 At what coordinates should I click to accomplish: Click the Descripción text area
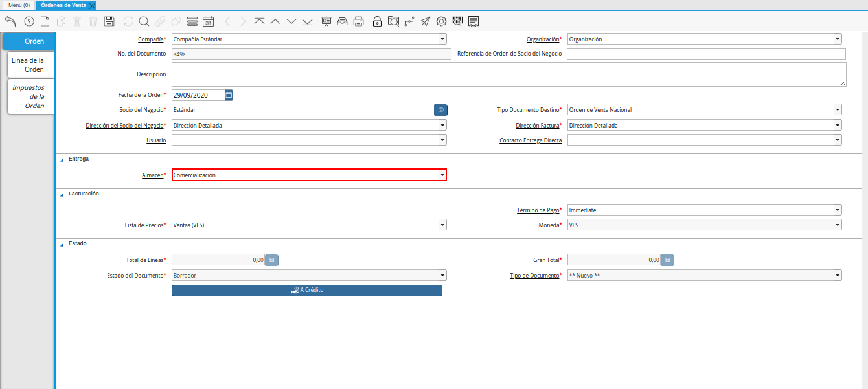508,74
